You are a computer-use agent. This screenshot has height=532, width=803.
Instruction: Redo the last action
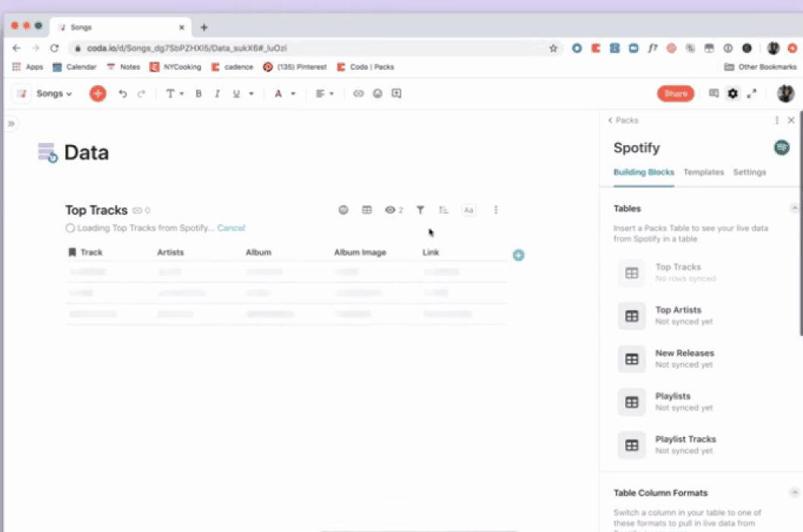(x=141, y=93)
